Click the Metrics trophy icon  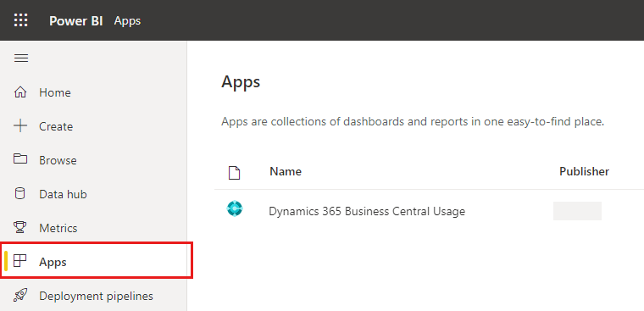(x=20, y=227)
